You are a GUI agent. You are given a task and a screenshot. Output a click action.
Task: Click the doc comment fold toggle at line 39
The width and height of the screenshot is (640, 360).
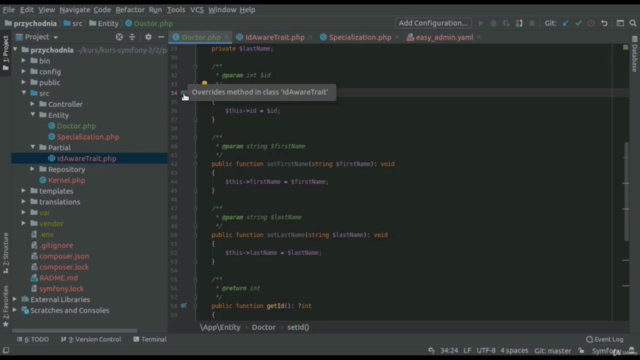pos(196,138)
